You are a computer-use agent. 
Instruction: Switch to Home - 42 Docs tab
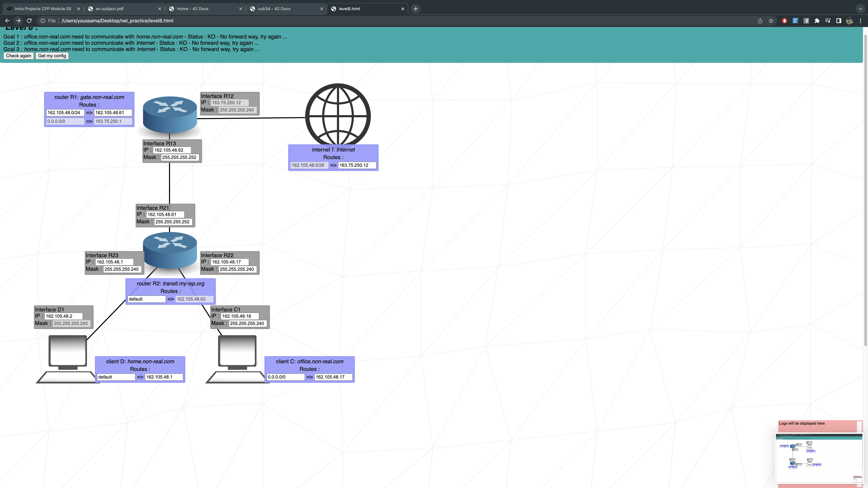point(205,9)
